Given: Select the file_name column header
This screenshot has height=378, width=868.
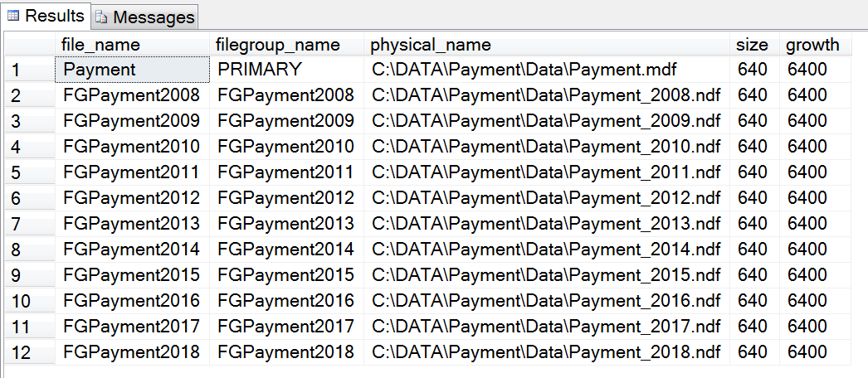Looking at the screenshot, I should click(101, 45).
